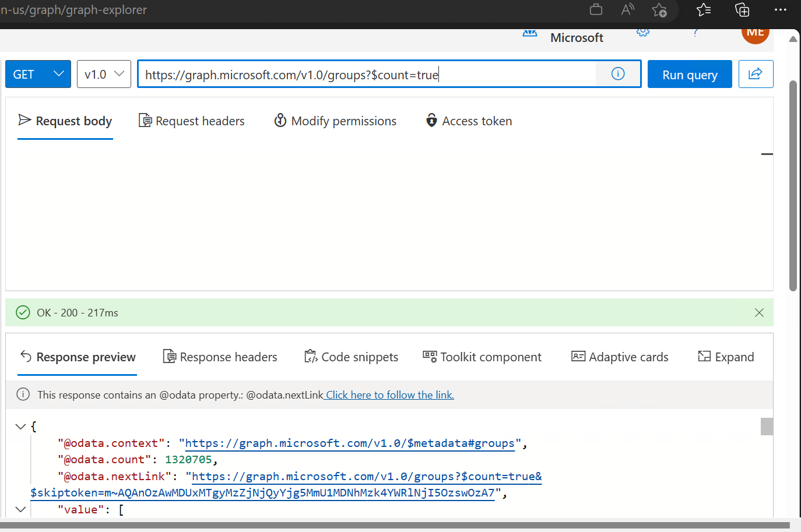Screen dimensions: 801x532
Task: Click the ME profile avatar
Action: [756, 34]
